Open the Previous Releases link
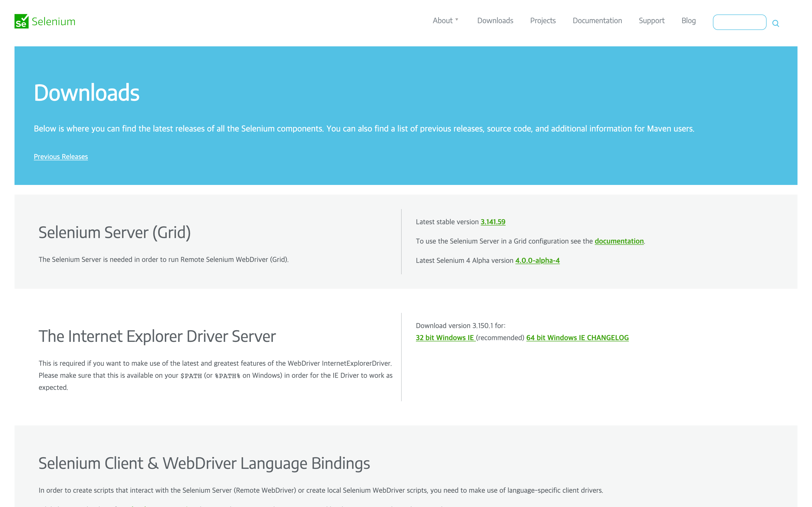Image resolution: width=812 pixels, height=507 pixels. 61,157
